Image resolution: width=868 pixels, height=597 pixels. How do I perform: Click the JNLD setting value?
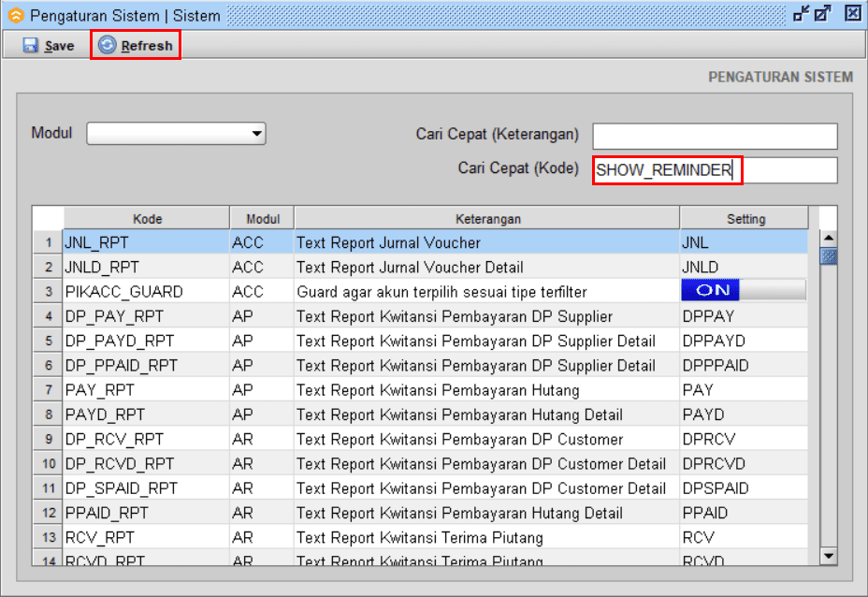pos(701,267)
